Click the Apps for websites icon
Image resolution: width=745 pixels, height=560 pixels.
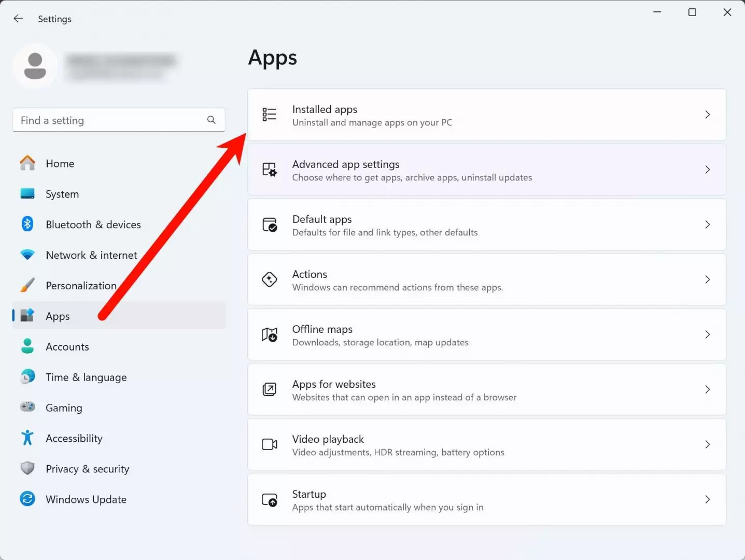click(x=270, y=389)
